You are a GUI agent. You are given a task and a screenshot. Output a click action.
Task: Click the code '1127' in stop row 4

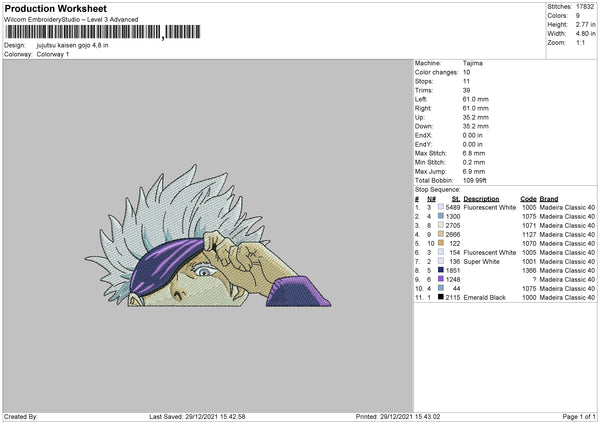[x=529, y=234]
